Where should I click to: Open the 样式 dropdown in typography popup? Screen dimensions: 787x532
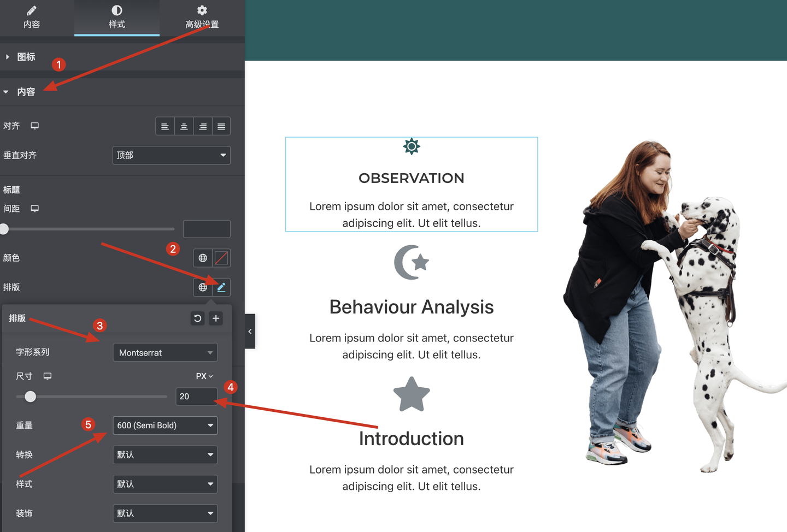click(x=165, y=484)
